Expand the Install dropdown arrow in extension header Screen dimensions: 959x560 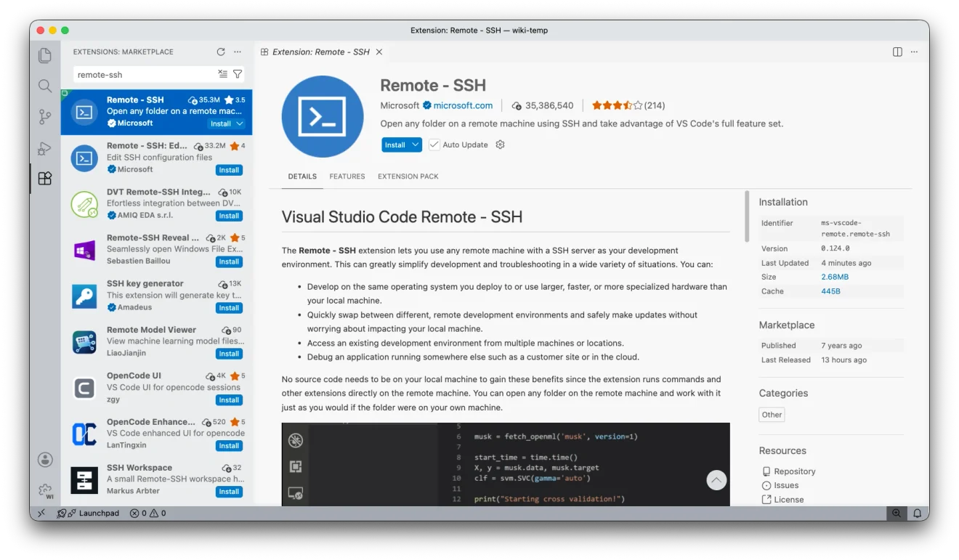[416, 145]
